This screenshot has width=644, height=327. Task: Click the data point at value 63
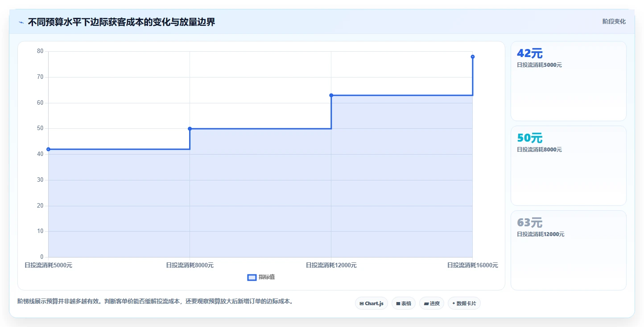(x=331, y=95)
